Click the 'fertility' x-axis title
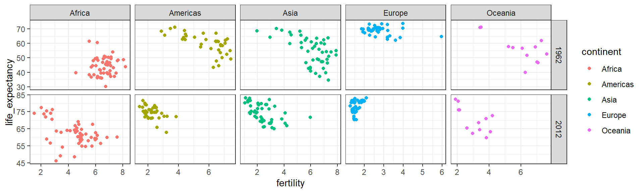The image size is (644, 193). pyautogui.click(x=290, y=183)
